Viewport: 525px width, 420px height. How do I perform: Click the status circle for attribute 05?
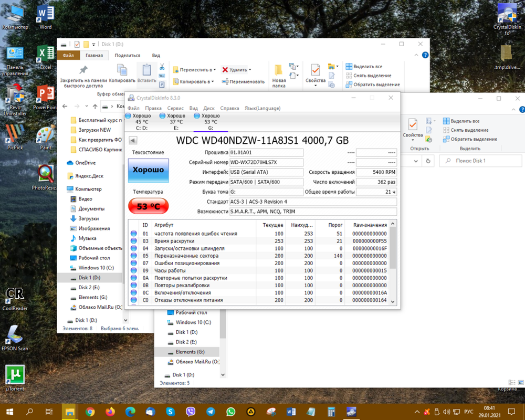click(x=133, y=256)
